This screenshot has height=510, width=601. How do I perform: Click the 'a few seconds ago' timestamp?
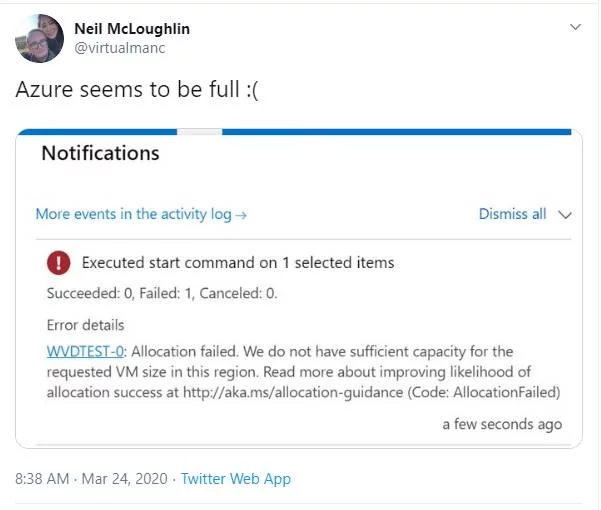point(502,424)
